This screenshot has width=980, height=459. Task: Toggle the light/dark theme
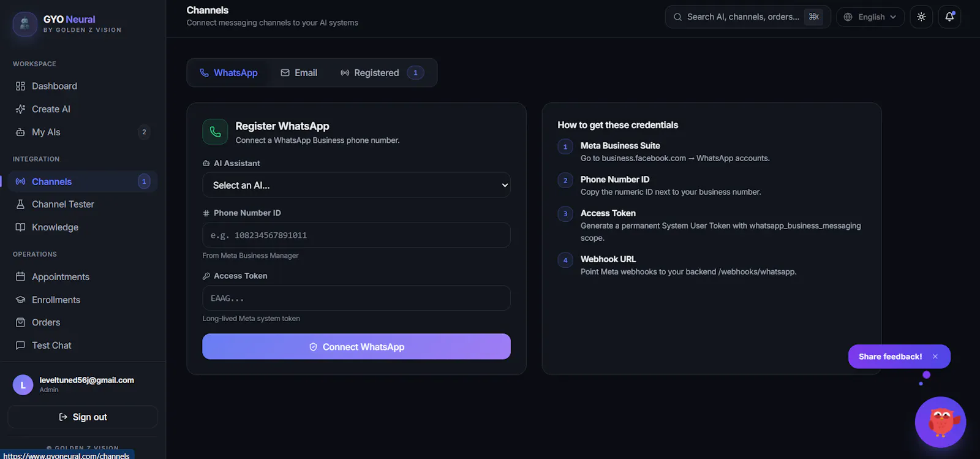pos(921,17)
